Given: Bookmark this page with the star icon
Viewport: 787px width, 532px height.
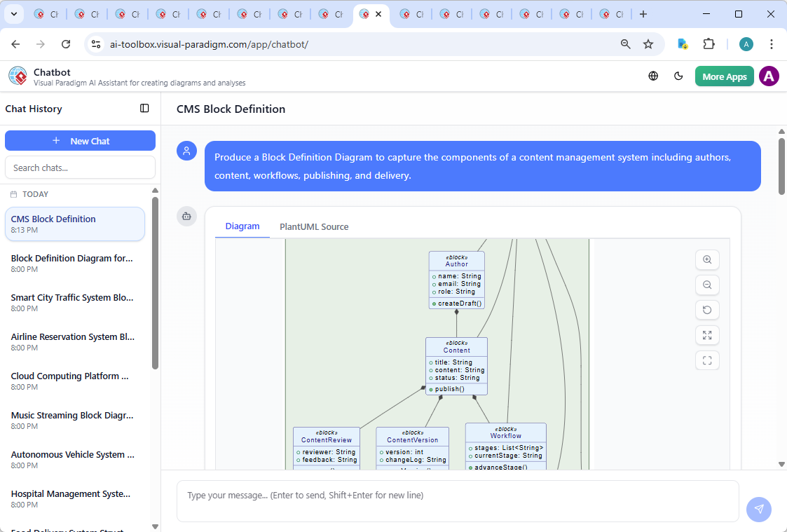Looking at the screenshot, I should tap(648, 44).
